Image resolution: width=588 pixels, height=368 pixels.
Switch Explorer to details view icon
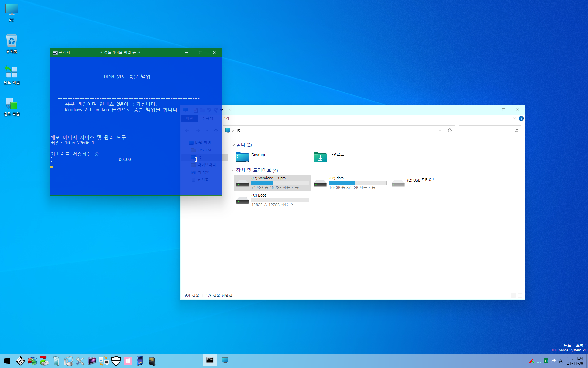(513, 296)
